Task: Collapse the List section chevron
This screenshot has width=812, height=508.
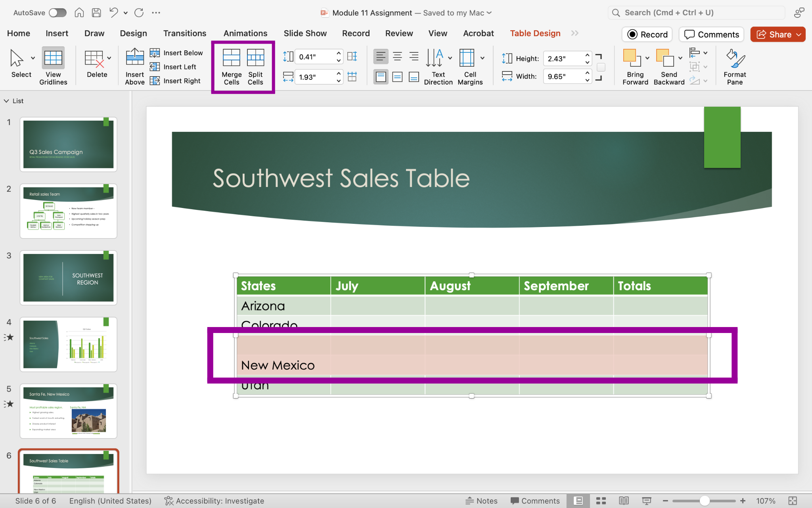Action: [x=6, y=101]
